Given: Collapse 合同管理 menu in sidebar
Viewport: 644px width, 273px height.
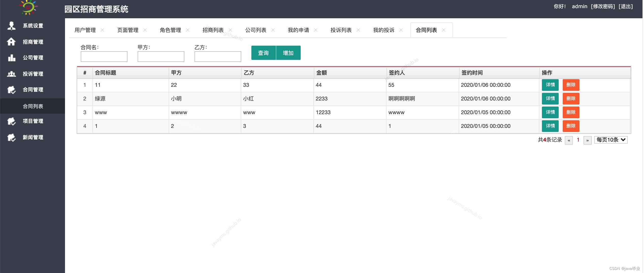Looking at the screenshot, I should tap(33, 90).
